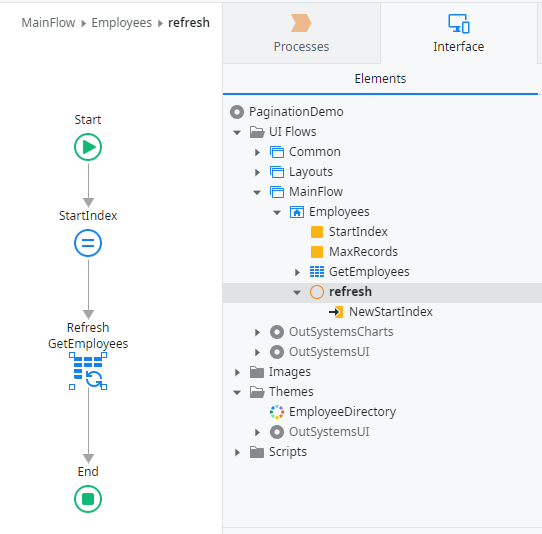Select the MaxRecords variable label
This screenshot has height=534, width=542.
[x=363, y=252]
